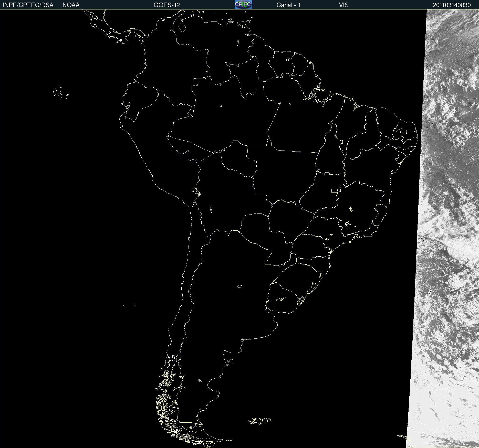
Task: Click the 201103140830 timestamp
Action: pyautogui.click(x=452, y=5)
